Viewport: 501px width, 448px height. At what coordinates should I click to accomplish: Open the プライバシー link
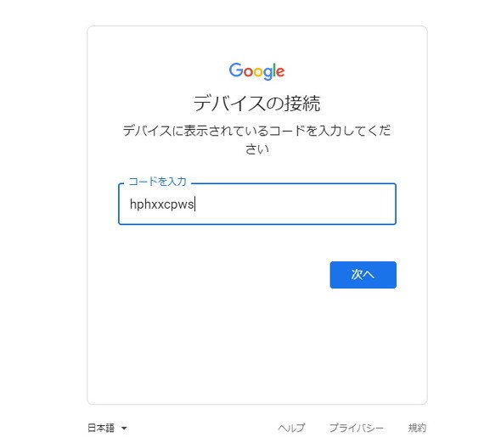point(357,428)
